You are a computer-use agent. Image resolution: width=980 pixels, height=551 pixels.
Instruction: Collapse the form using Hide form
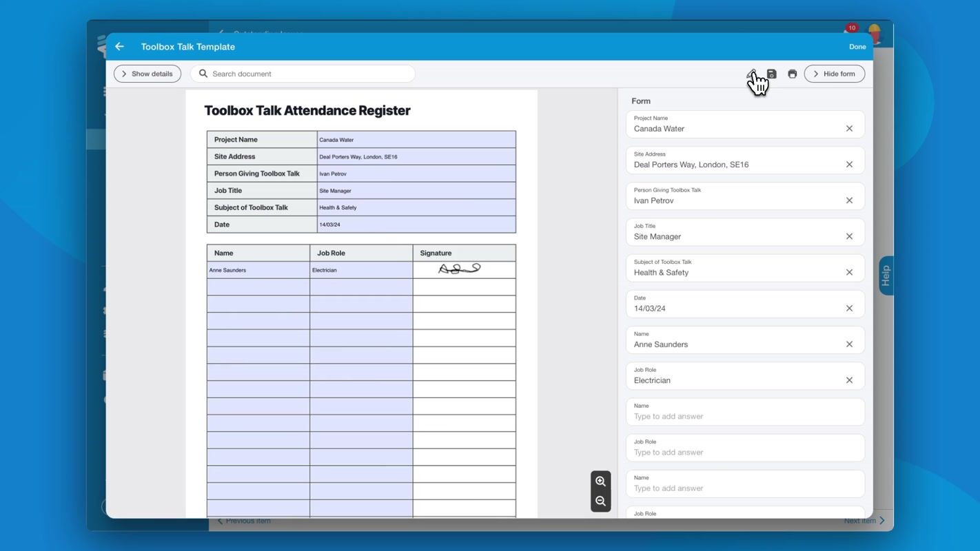click(834, 74)
